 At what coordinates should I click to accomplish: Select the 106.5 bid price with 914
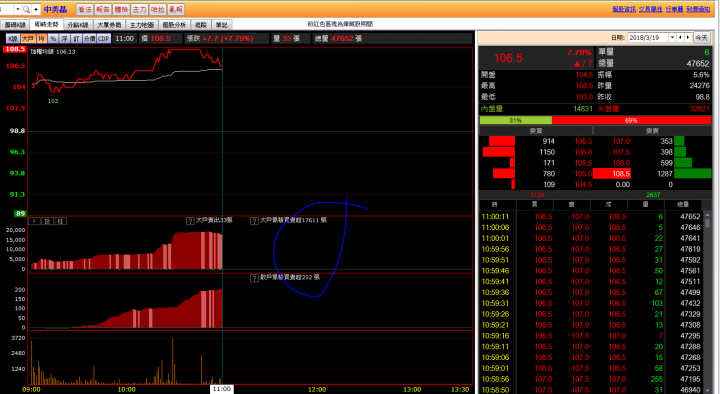(x=583, y=141)
